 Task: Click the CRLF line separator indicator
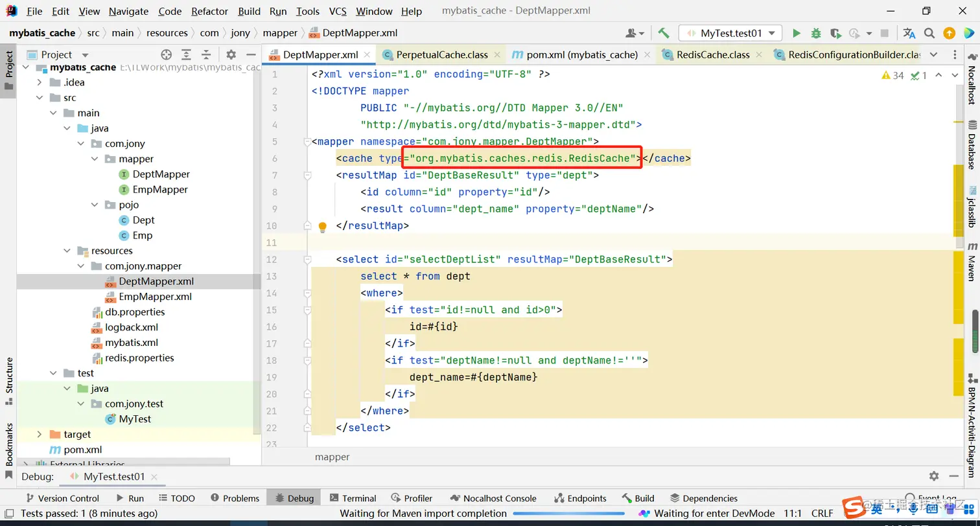pyautogui.click(x=822, y=514)
